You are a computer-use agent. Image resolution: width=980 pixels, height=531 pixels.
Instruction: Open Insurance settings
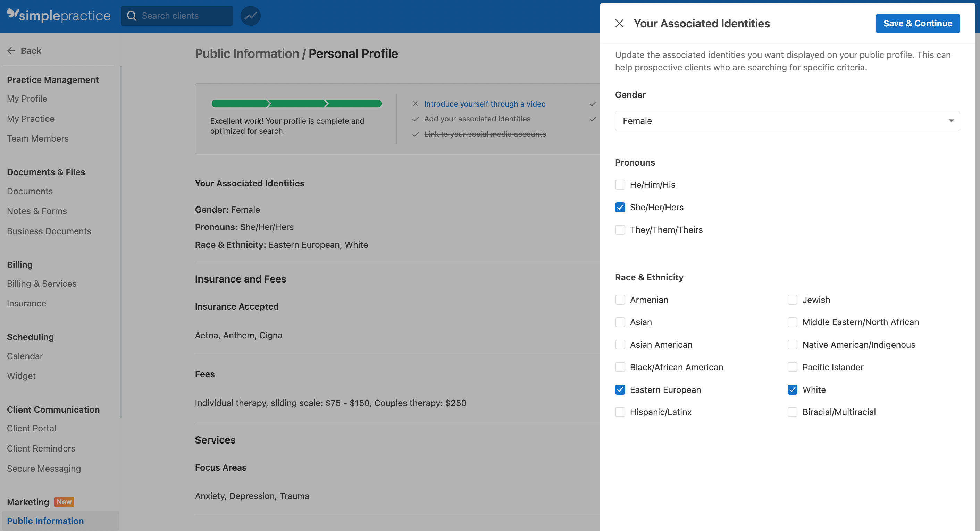click(x=27, y=304)
